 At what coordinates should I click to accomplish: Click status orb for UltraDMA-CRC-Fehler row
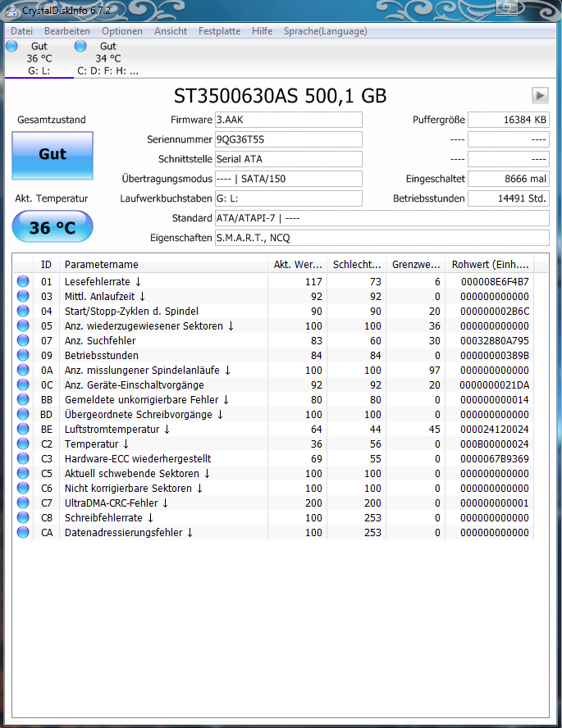point(23,503)
